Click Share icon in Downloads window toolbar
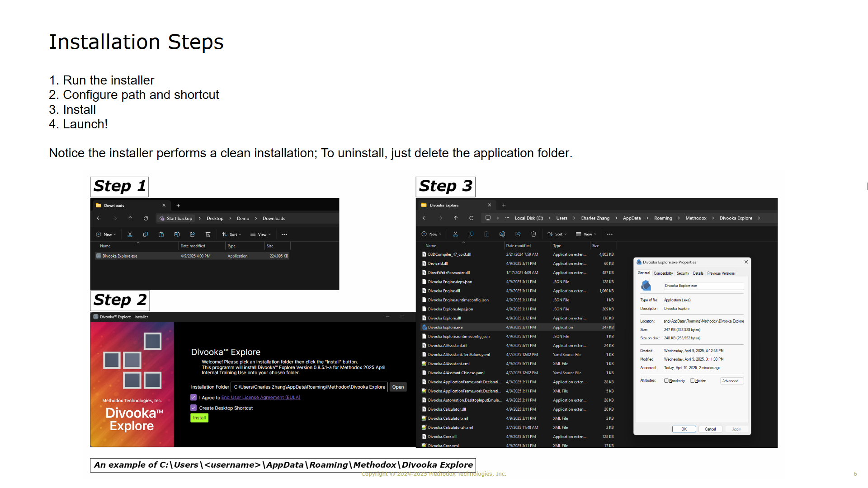Image resolution: width=868 pixels, height=488 pixels. pyautogui.click(x=192, y=235)
